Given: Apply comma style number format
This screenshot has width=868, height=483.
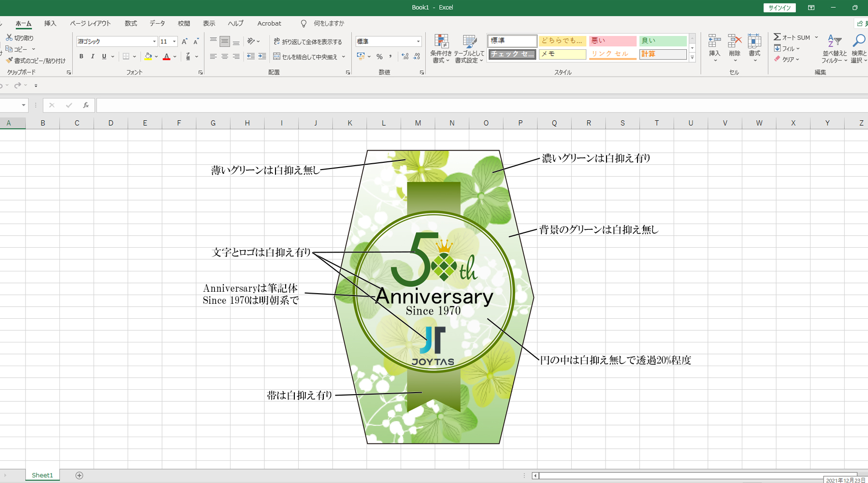Looking at the screenshot, I should (x=391, y=57).
